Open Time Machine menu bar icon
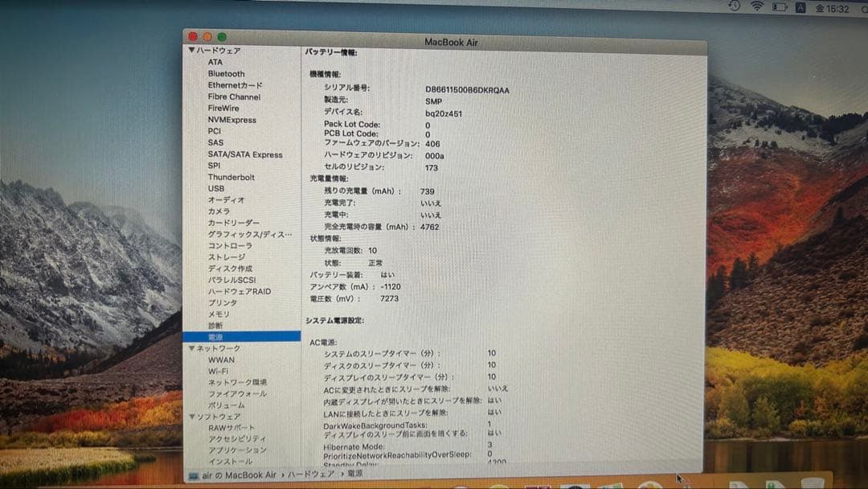Viewport: 868px width, 489px height. [x=734, y=6]
